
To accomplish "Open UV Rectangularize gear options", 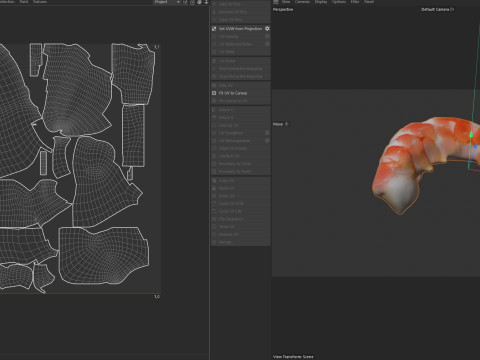I will coord(267,140).
